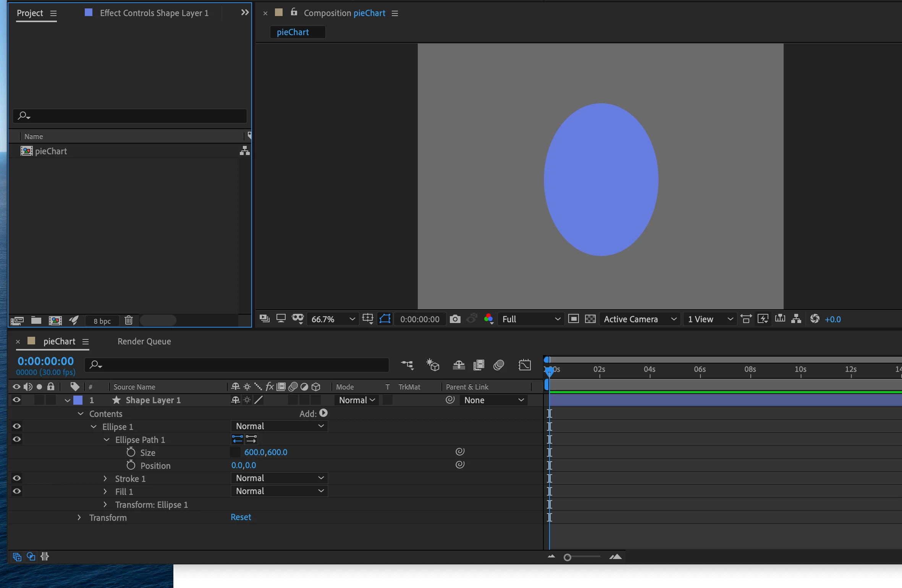This screenshot has height=588, width=902.
Task: Click the blue 0:00:00:00 timeline timecode
Action: (x=46, y=361)
